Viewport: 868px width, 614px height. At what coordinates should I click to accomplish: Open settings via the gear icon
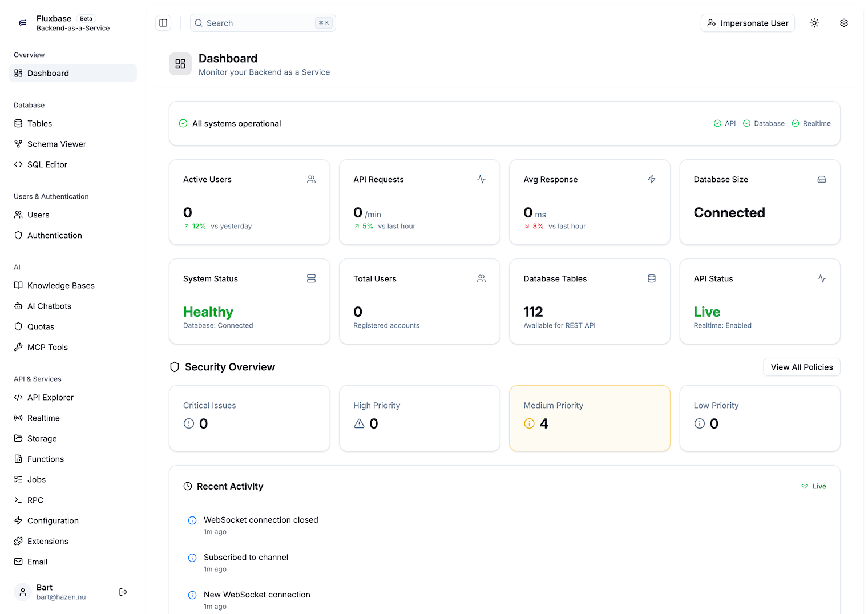pos(844,23)
